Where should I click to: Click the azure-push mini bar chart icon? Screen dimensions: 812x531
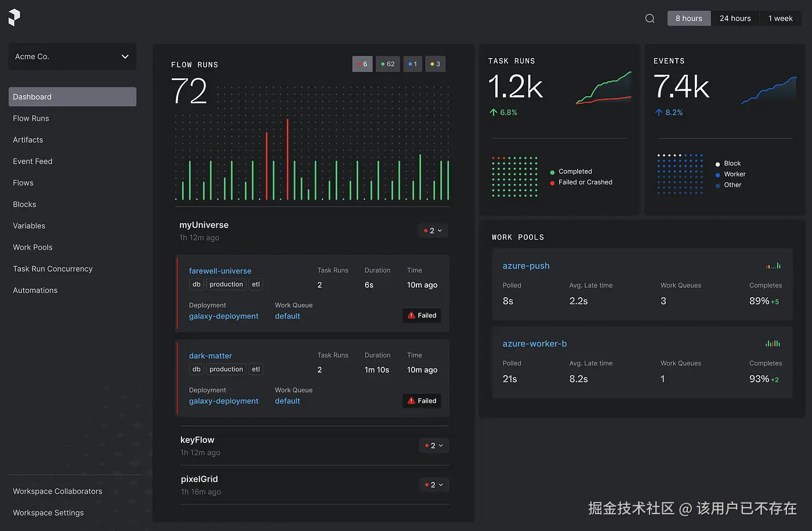click(x=773, y=266)
